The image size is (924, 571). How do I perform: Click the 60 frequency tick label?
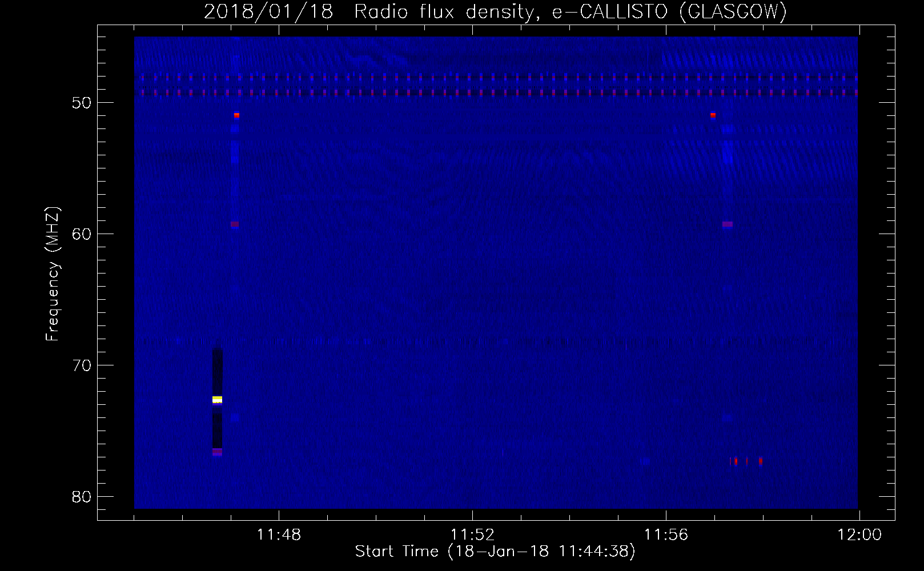[82, 234]
